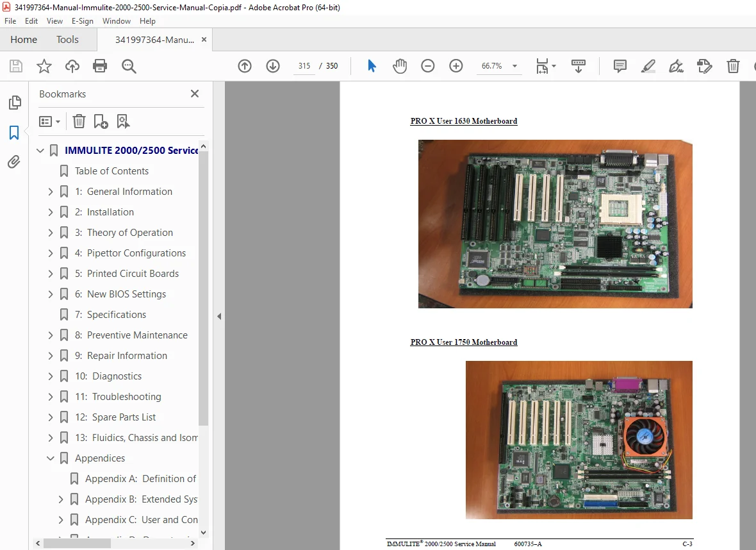
Task: Activate the Hand pan tool
Action: pos(400,66)
